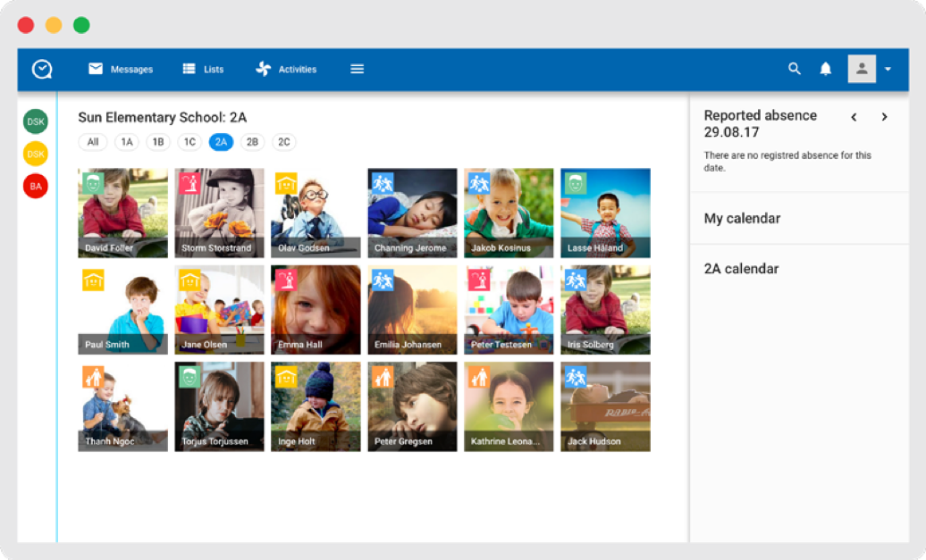The image size is (926, 560).
Task: Go to previous reported absence date
Action: point(854,117)
